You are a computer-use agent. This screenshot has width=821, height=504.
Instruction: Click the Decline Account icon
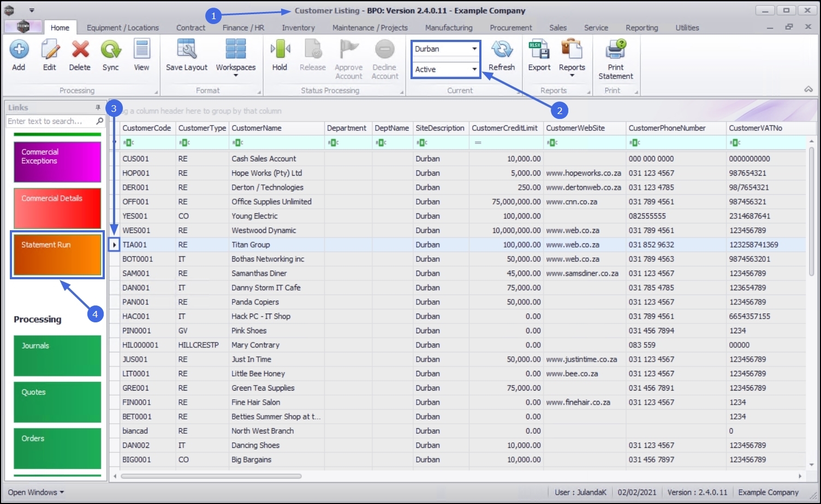[385, 49]
